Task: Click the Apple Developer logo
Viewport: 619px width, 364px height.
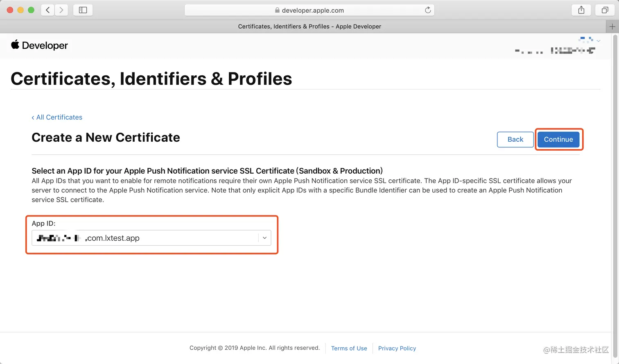Action: (x=39, y=45)
